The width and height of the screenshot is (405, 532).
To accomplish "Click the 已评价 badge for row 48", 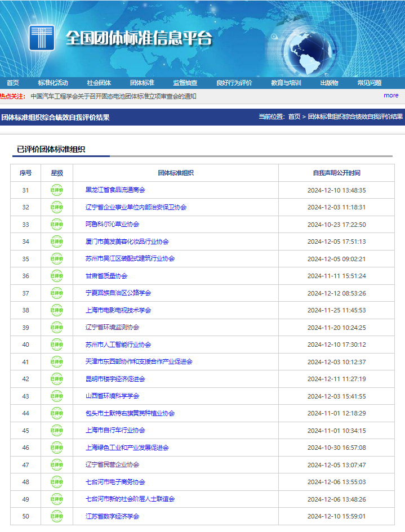I will (57, 482).
